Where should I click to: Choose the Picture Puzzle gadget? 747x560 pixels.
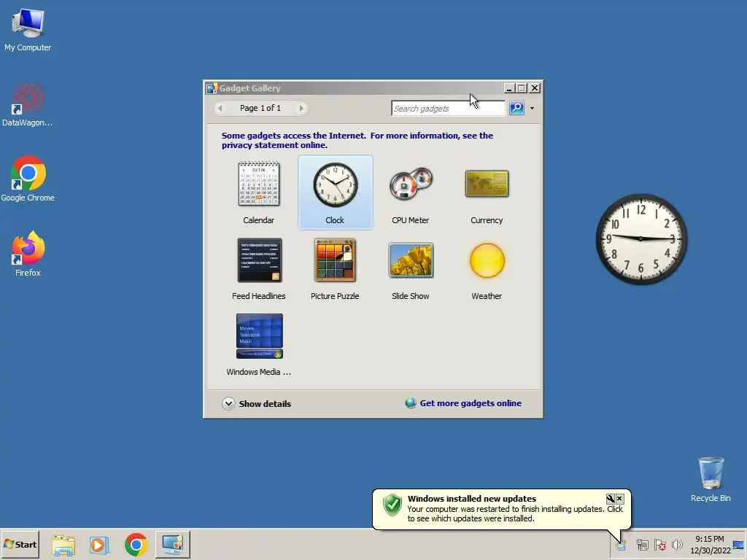point(335,269)
